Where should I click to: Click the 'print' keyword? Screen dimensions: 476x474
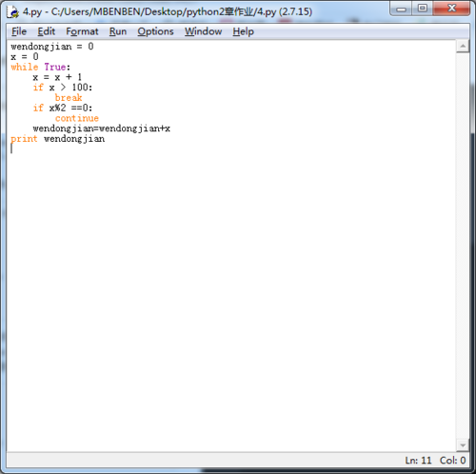(x=24, y=139)
